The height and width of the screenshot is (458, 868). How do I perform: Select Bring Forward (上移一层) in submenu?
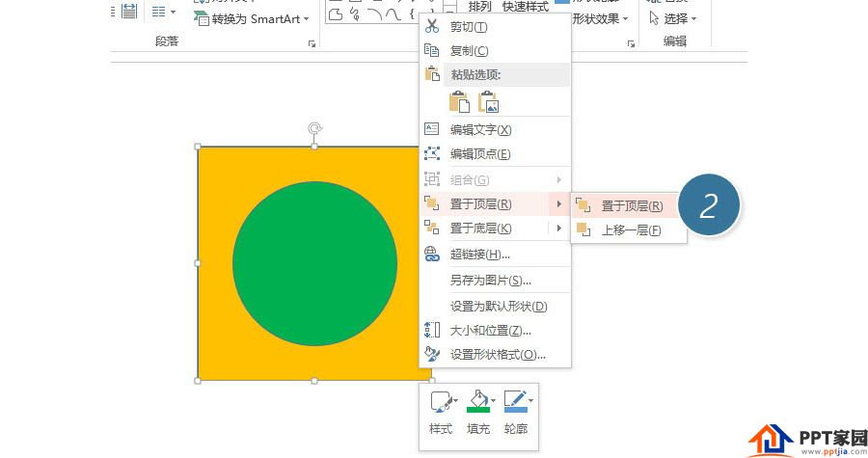click(x=629, y=229)
